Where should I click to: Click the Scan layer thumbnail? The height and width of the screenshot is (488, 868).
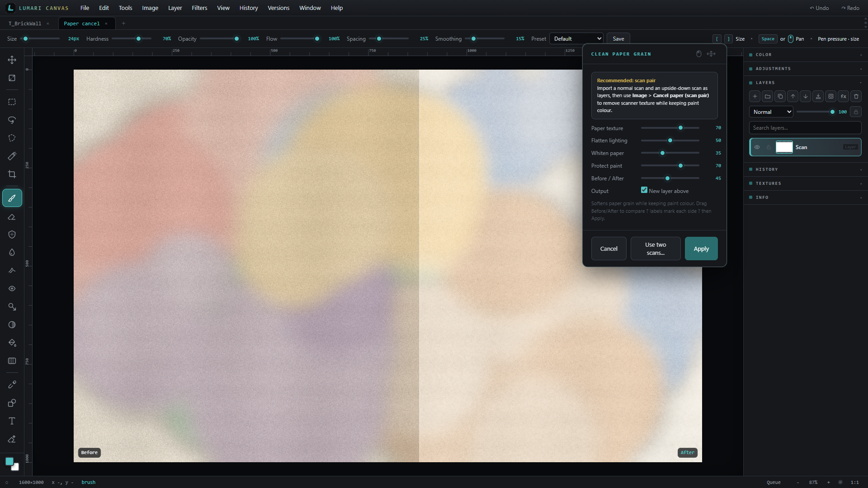pyautogui.click(x=784, y=147)
